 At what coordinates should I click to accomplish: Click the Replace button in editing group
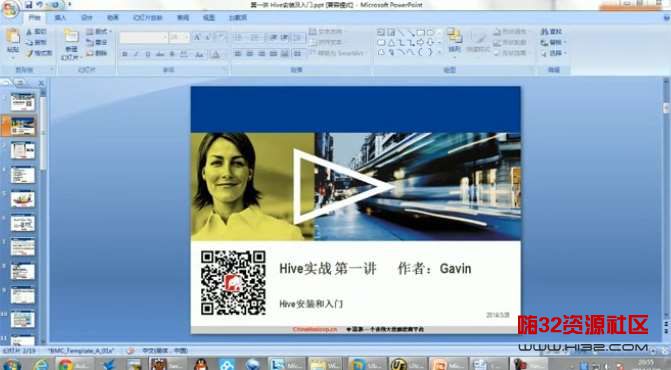[x=553, y=43]
